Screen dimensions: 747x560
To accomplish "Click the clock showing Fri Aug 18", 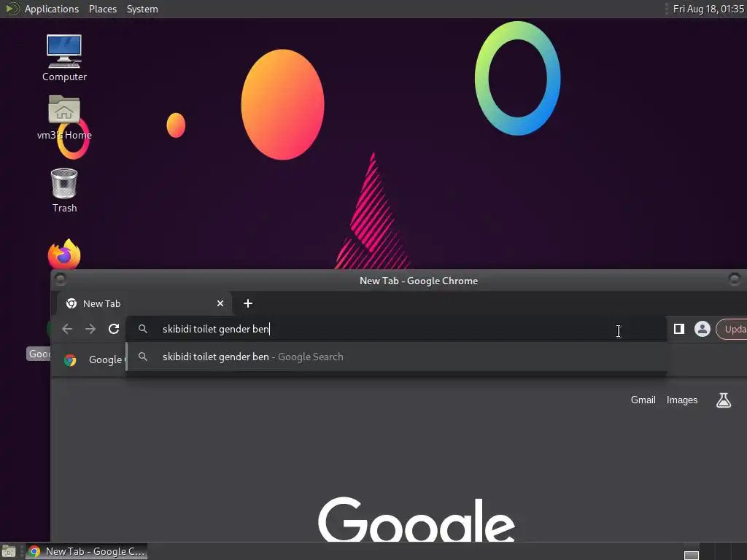I will coord(708,9).
